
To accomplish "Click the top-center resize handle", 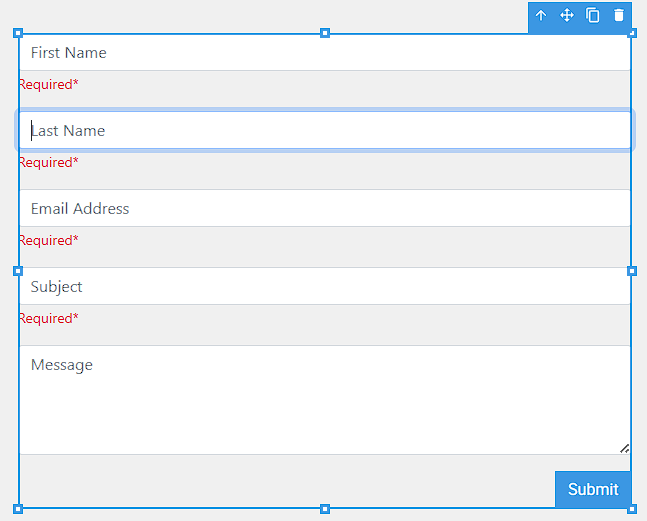I will pos(325,33).
